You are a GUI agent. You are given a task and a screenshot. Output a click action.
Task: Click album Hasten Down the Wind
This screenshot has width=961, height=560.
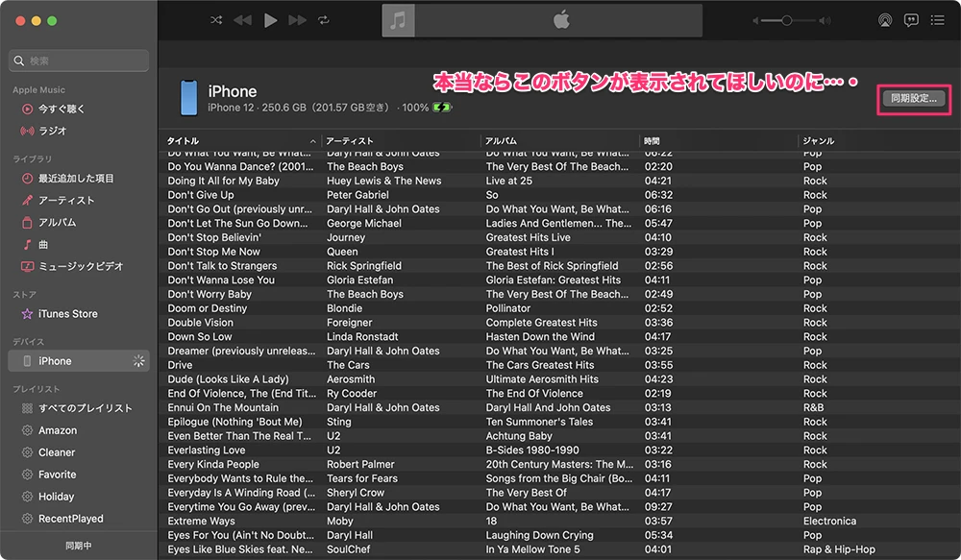click(x=540, y=336)
